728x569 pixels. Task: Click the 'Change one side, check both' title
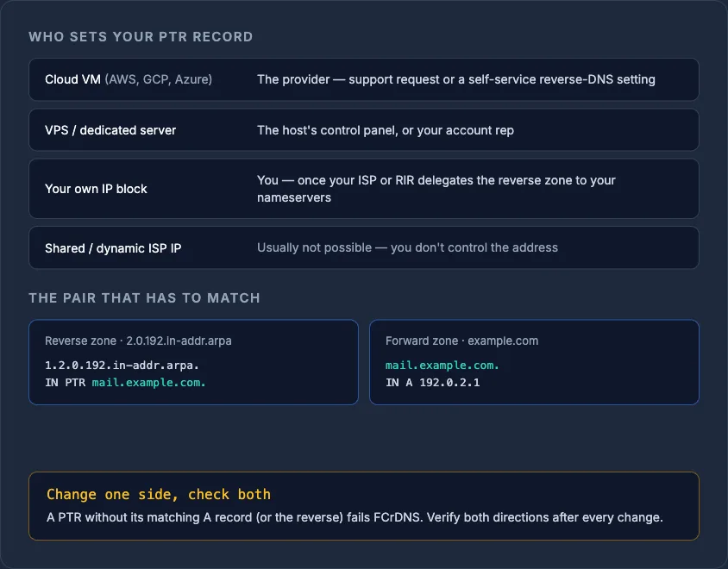tap(159, 494)
